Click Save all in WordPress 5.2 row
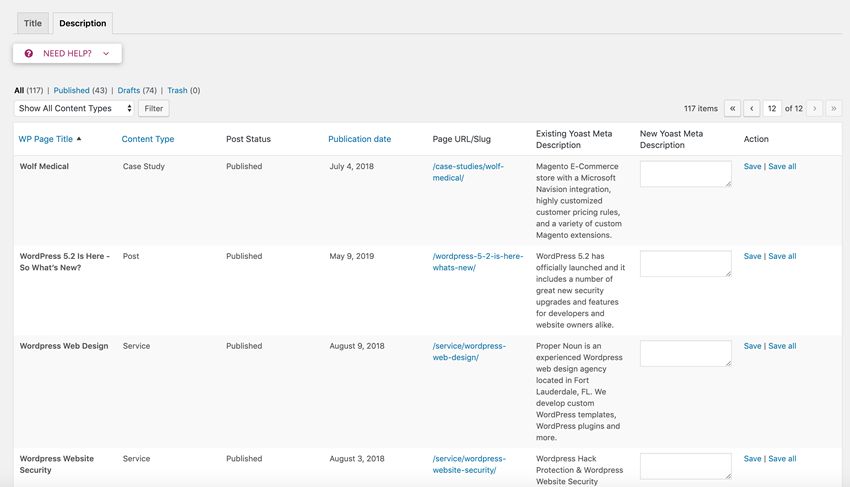The image size is (850, 487). point(782,256)
